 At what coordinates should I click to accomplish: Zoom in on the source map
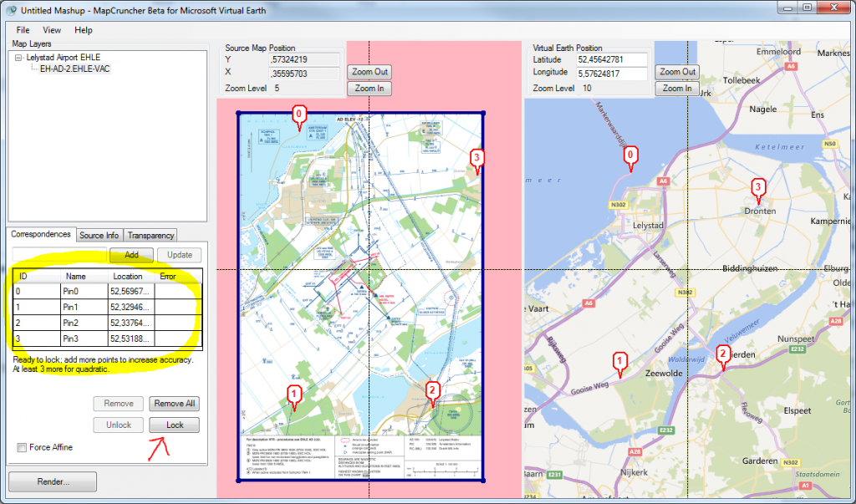coord(369,88)
